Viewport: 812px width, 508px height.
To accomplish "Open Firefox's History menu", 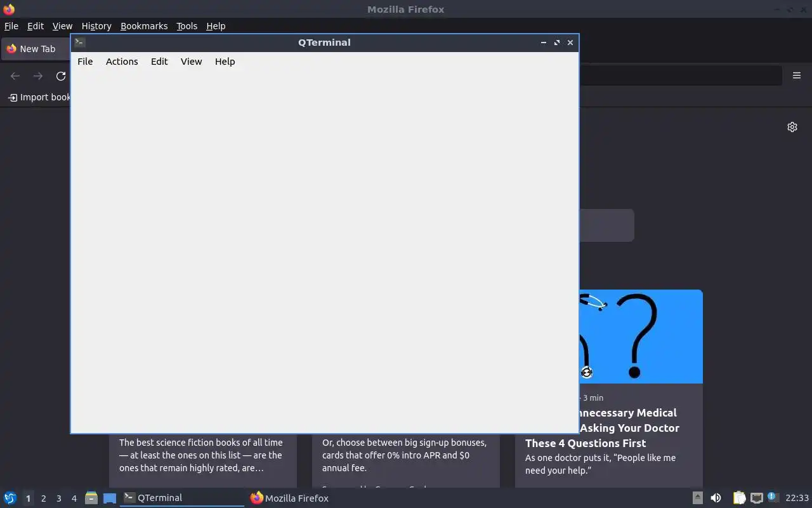I will click(x=96, y=26).
